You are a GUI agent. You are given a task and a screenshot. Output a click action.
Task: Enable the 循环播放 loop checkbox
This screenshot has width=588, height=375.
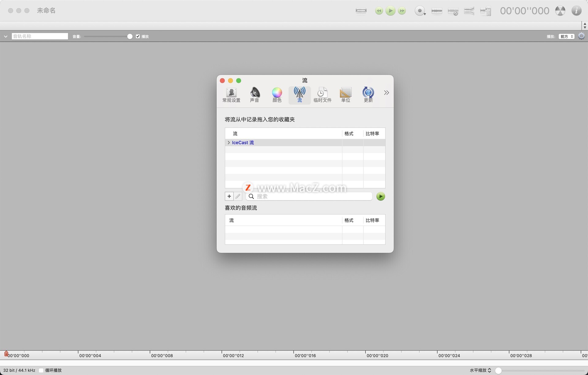(41, 370)
